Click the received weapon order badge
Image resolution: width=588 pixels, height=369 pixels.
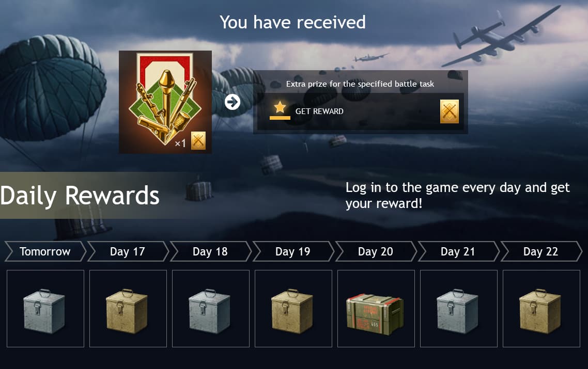coord(165,102)
